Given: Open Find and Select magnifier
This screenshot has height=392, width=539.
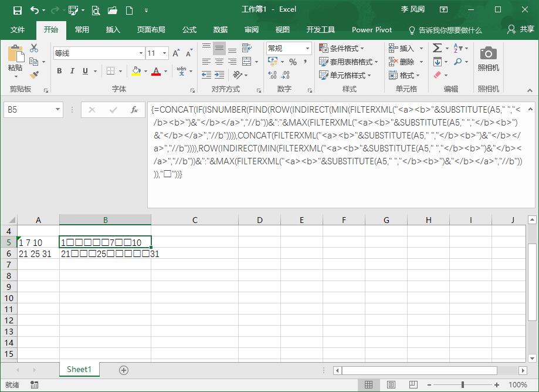Looking at the screenshot, I should (457, 62).
